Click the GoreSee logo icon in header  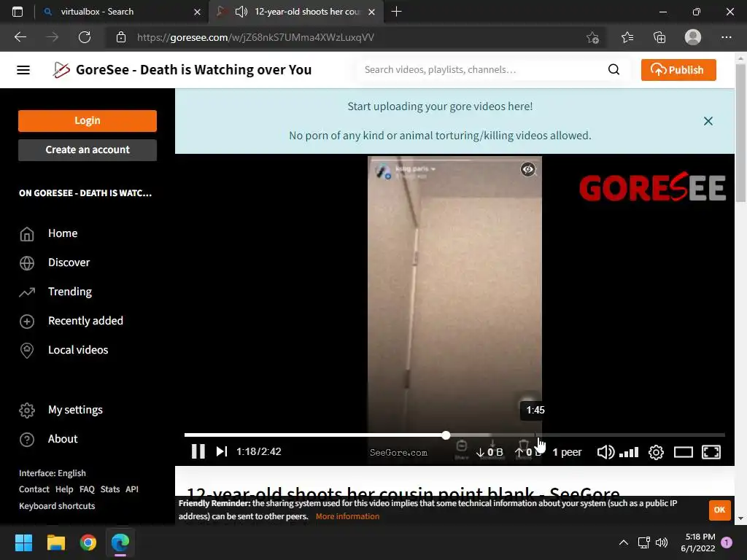pyautogui.click(x=61, y=70)
